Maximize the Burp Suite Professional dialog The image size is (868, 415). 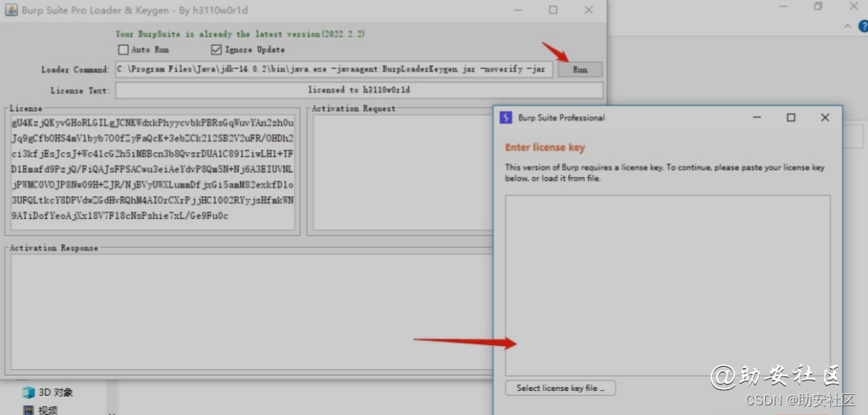pos(791,117)
